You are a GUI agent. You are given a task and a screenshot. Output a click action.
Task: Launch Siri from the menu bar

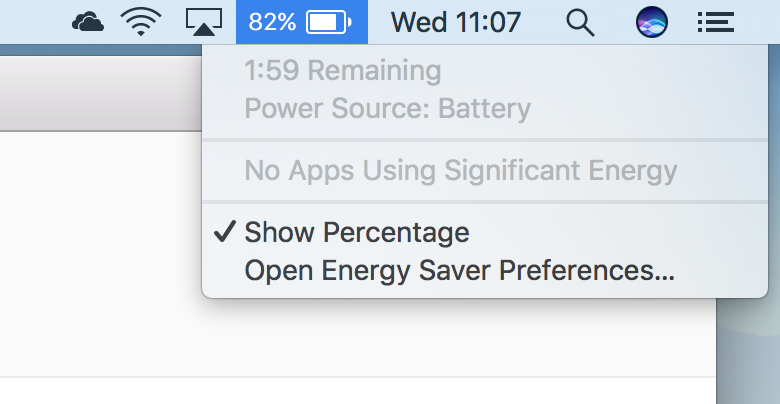click(652, 22)
